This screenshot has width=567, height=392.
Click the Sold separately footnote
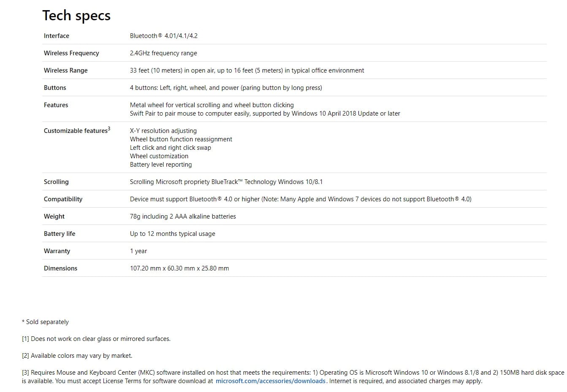click(46, 322)
